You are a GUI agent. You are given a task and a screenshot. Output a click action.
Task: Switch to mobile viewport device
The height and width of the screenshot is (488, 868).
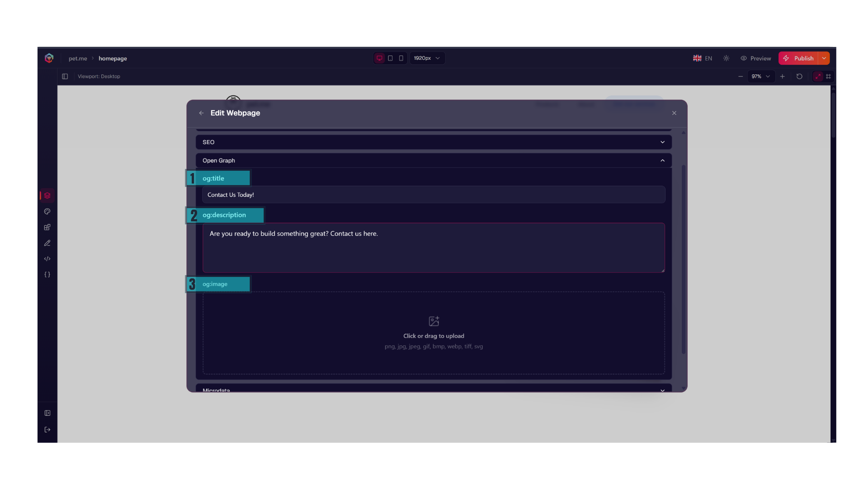[401, 58]
